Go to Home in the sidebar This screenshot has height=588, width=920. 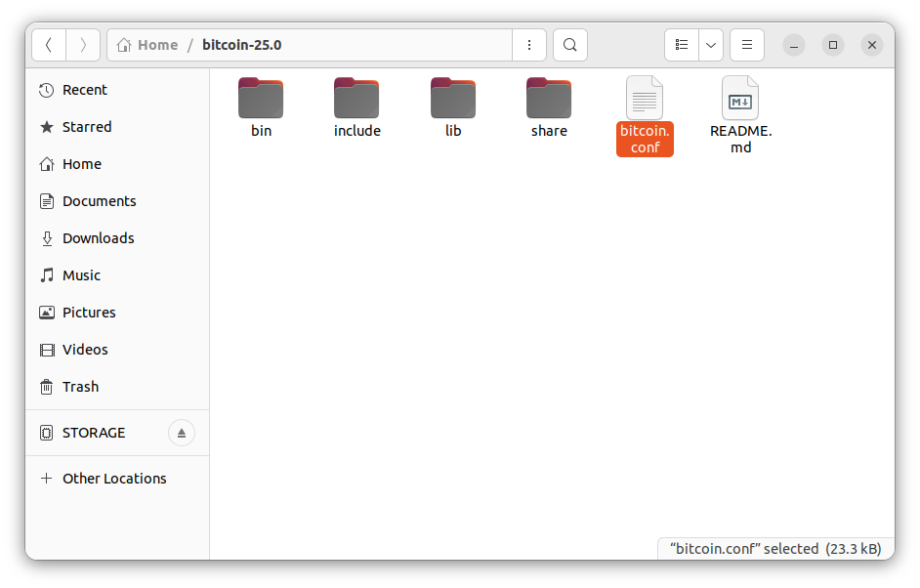[x=117, y=164]
